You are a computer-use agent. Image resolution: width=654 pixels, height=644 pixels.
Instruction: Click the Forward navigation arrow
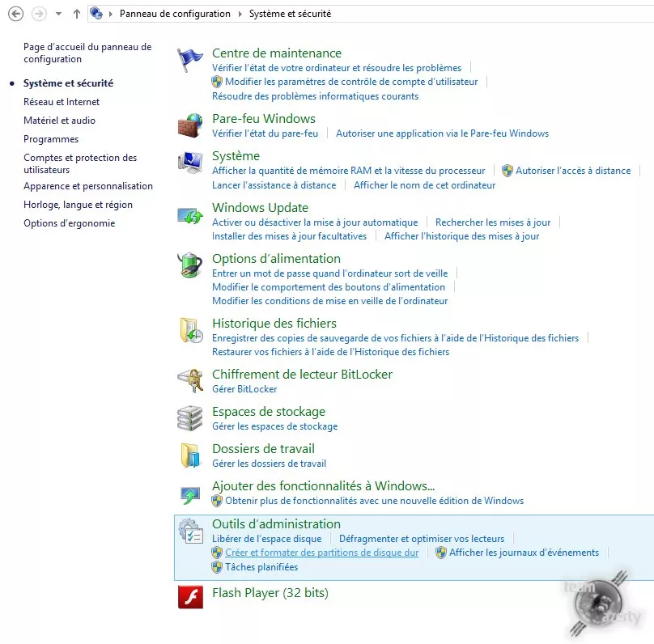coord(39,14)
